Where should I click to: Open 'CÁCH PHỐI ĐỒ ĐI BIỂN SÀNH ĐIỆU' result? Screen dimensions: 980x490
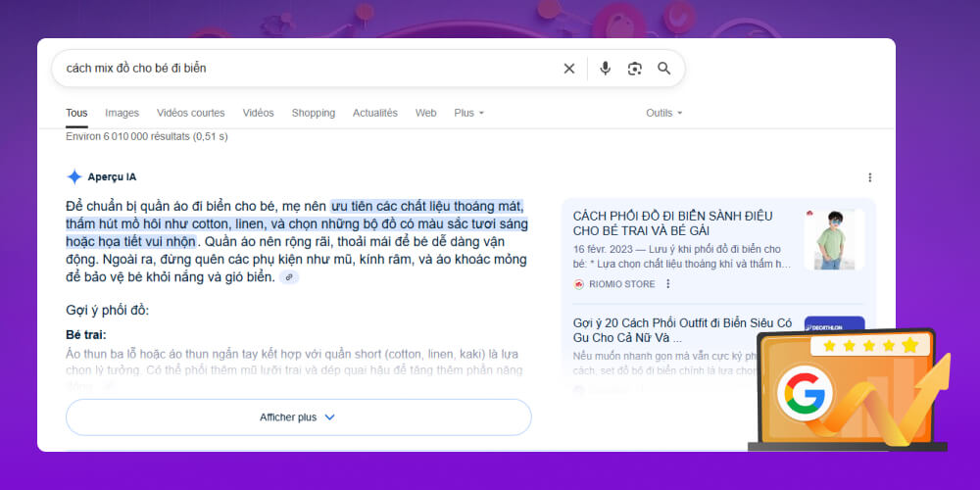click(673, 223)
